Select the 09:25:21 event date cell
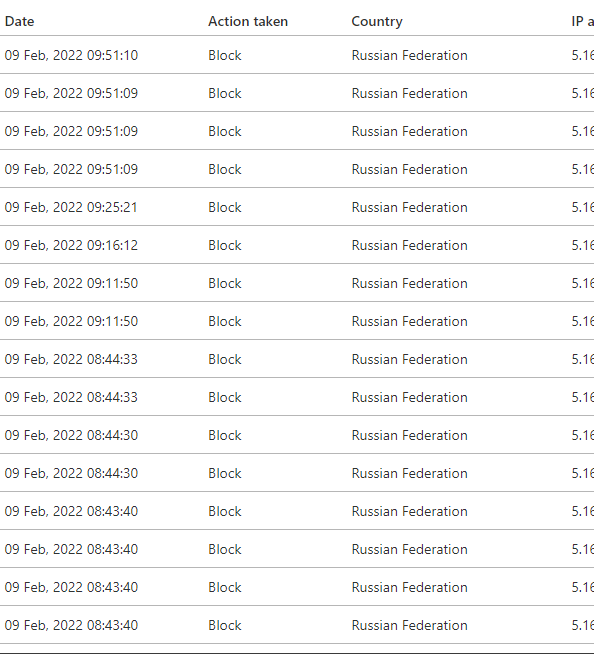Viewport: 594px width, 654px height. 71,207
